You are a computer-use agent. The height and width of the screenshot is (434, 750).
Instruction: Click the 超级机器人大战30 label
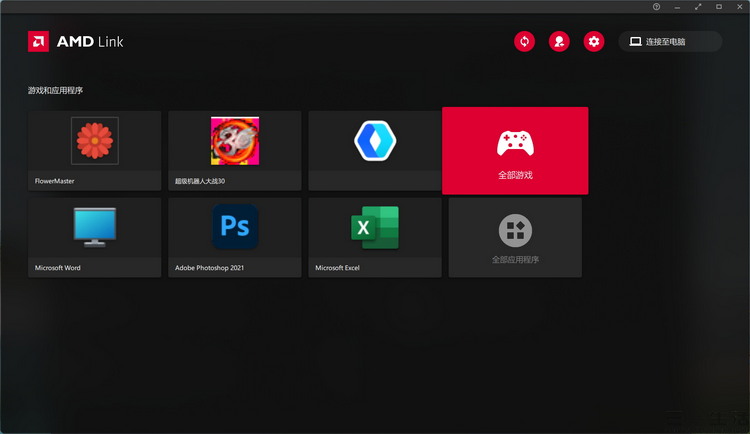pyautogui.click(x=199, y=181)
